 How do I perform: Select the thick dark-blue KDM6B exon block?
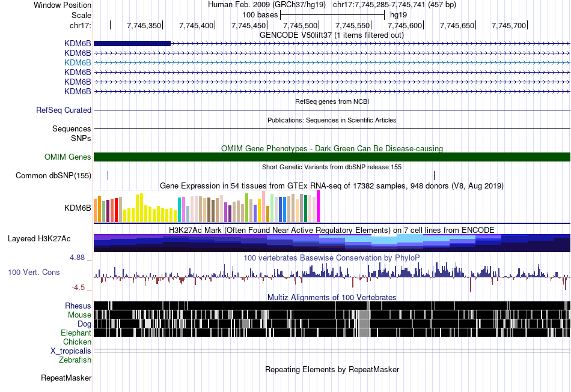click(x=132, y=44)
